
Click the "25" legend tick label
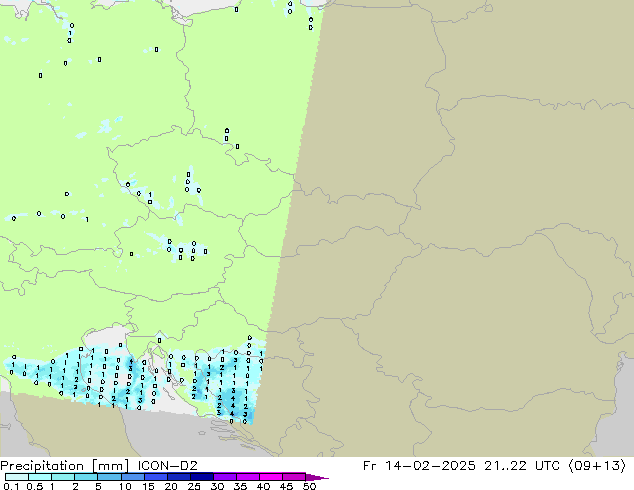[x=194, y=486]
